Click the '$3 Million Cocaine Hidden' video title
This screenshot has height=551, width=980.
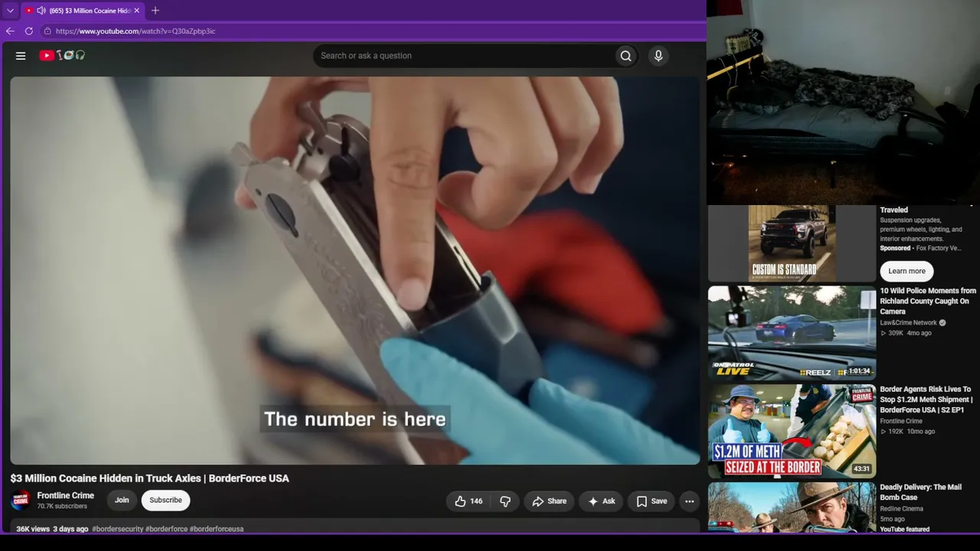150,478
